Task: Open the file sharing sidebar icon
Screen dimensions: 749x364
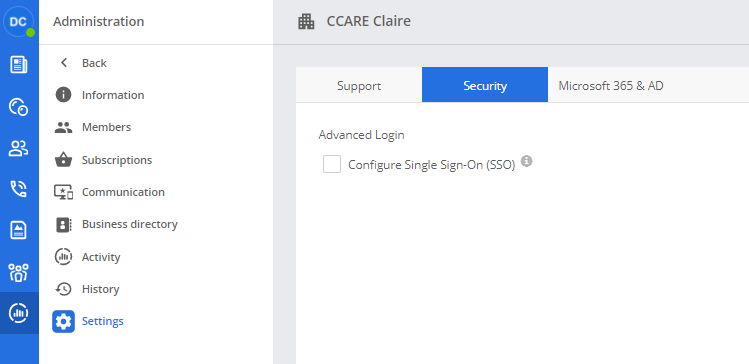Action: pos(19,230)
